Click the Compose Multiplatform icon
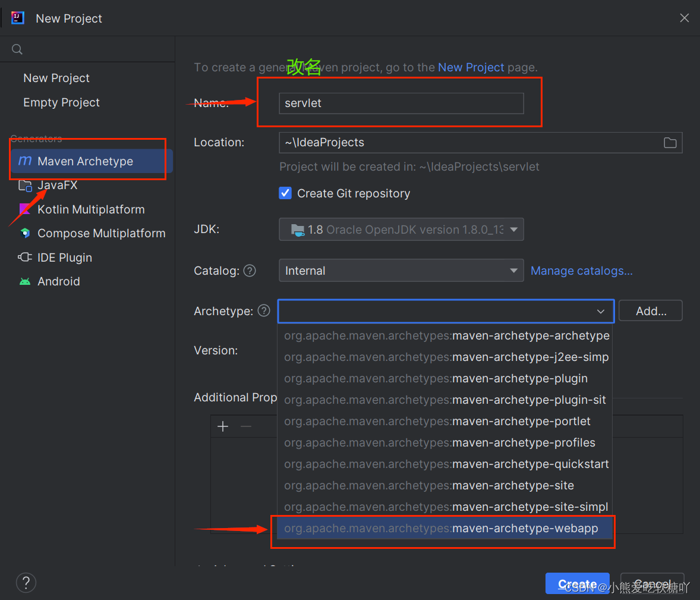Screen dimensions: 700x600 point(25,233)
